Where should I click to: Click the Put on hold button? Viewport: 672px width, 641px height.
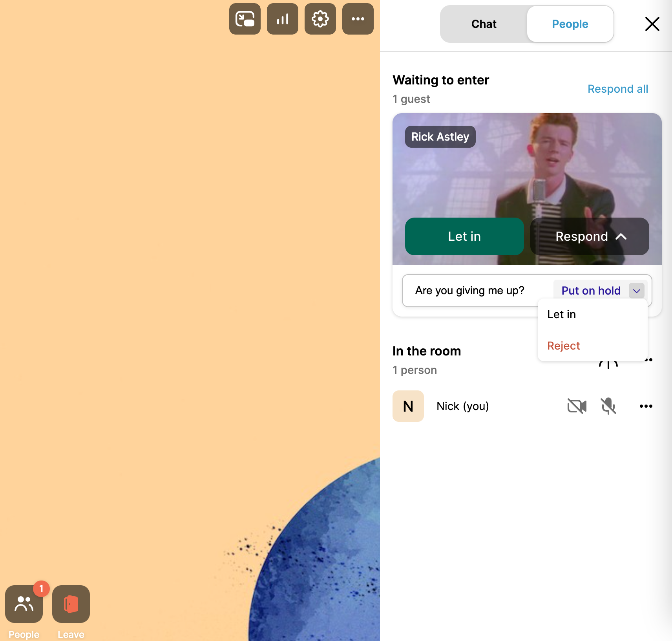tap(591, 291)
